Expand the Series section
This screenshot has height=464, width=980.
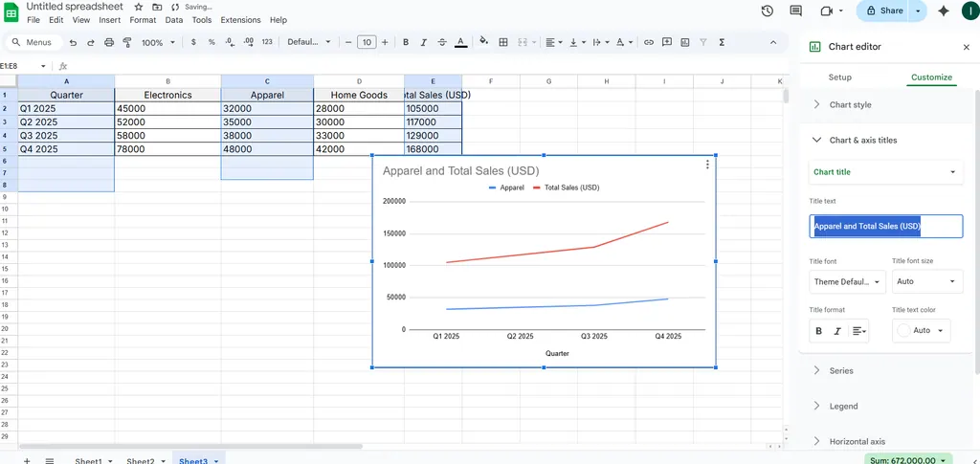[841, 370]
